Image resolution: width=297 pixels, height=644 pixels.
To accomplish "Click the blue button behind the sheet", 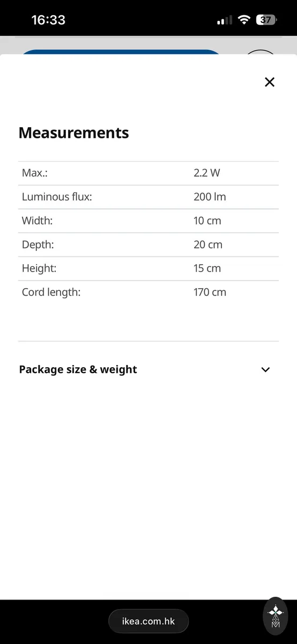I will 121,52.
